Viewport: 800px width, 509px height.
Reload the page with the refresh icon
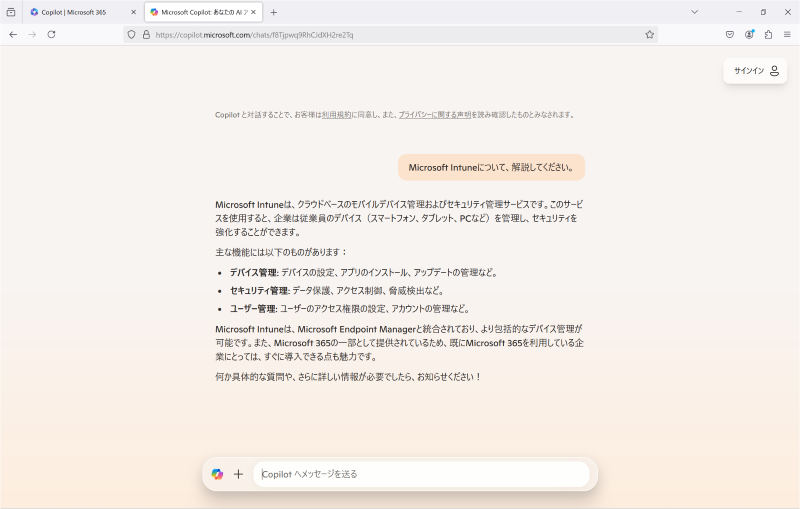coord(52,35)
